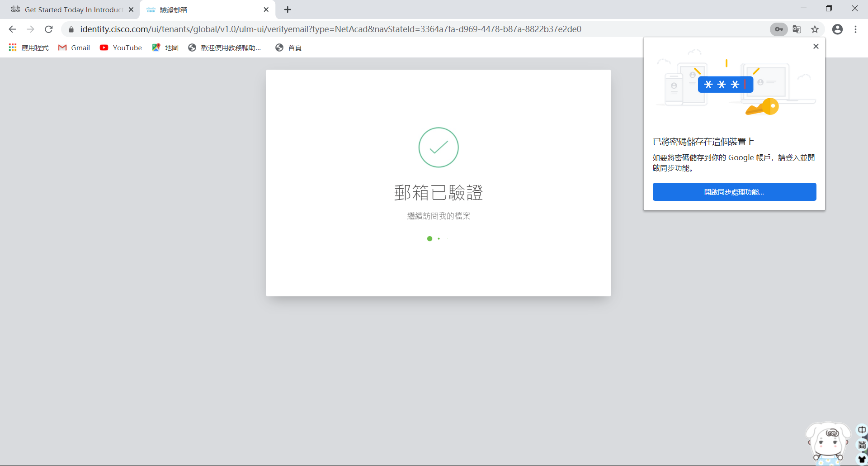
Task: Open the 首頁 bookmark
Action: pos(288,48)
